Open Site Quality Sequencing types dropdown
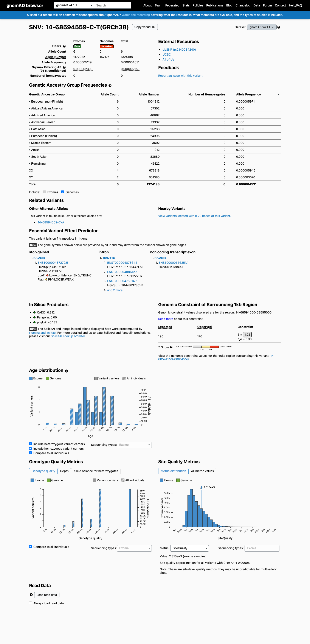 (x=262, y=548)
